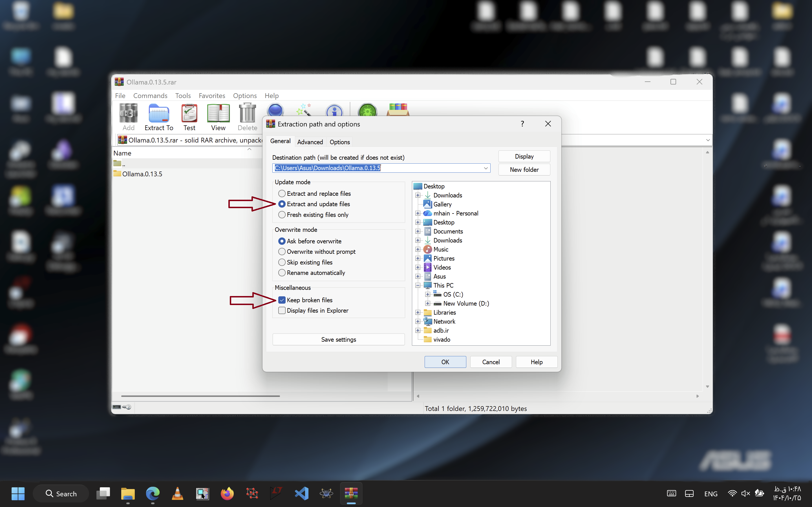
Task: Expand OS (C:) drive in folder tree
Action: coord(427,294)
